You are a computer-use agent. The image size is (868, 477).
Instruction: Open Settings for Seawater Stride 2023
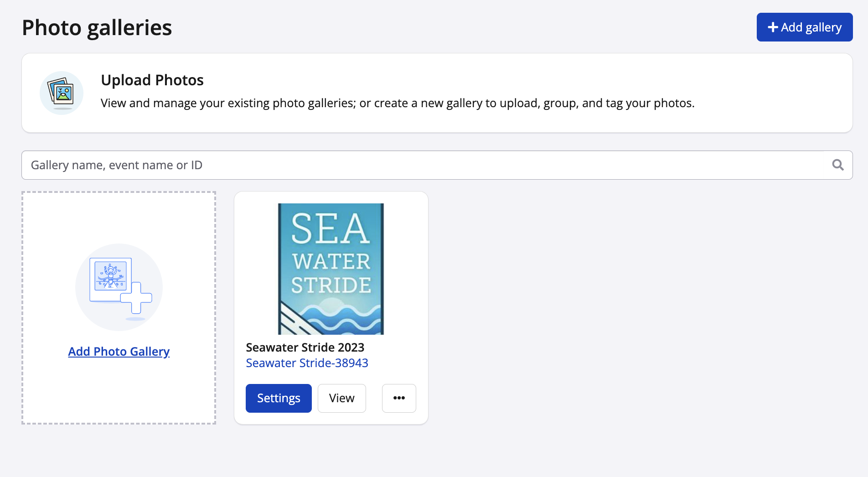(279, 398)
